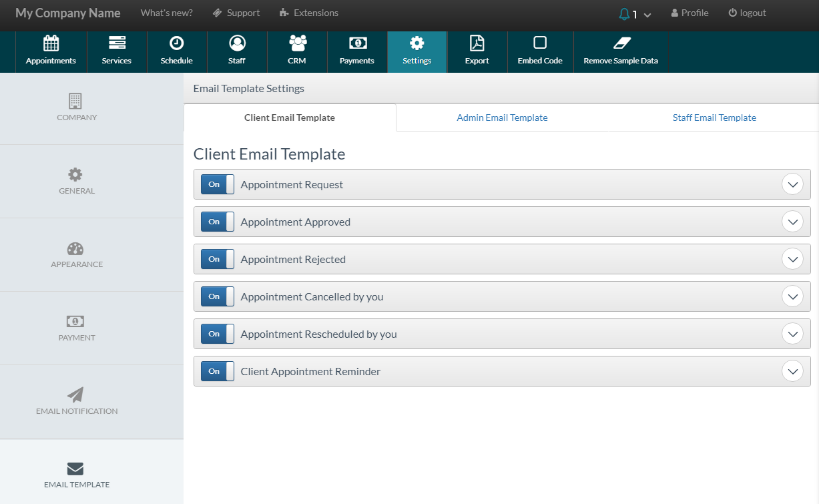
Task: Open the Extensions link
Action: [309, 13]
